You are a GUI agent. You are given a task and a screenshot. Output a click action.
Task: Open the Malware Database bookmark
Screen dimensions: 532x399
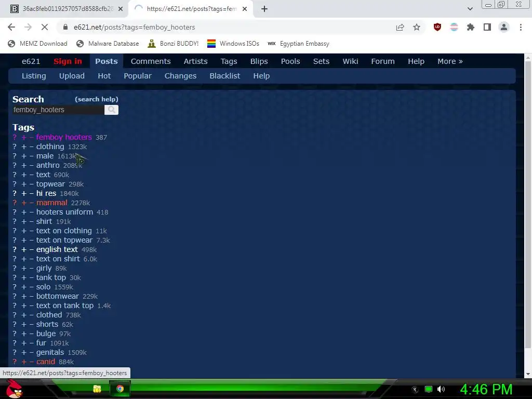(108, 44)
